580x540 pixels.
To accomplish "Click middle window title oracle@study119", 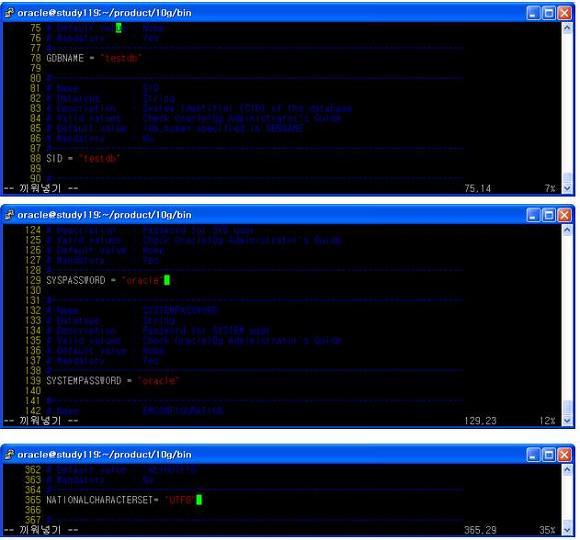I will pyautogui.click(x=104, y=215).
